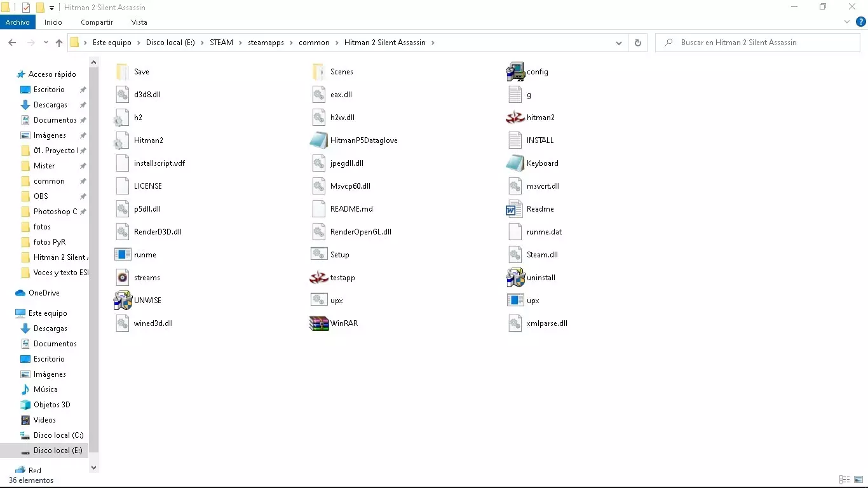The image size is (868, 488).
Task: Select the Setup file
Action: (330, 255)
